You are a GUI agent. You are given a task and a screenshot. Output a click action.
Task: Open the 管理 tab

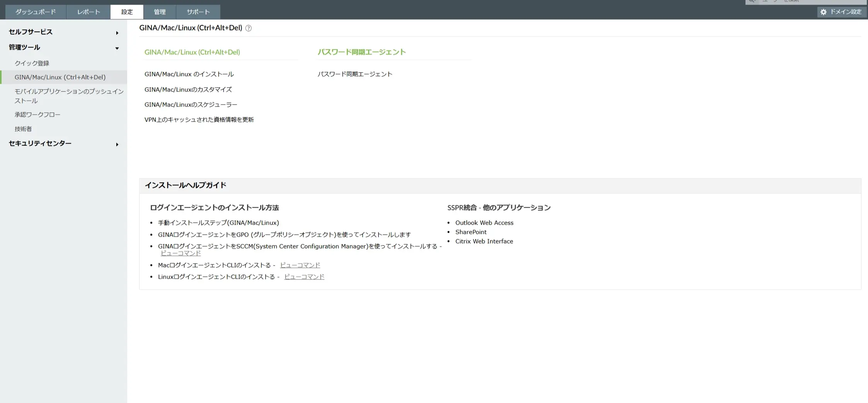(160, 12)
